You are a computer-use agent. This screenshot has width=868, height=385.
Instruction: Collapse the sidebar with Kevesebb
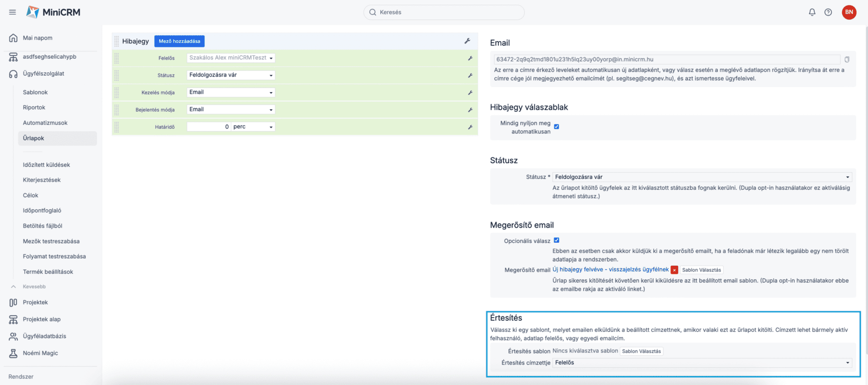pos(34,286)
